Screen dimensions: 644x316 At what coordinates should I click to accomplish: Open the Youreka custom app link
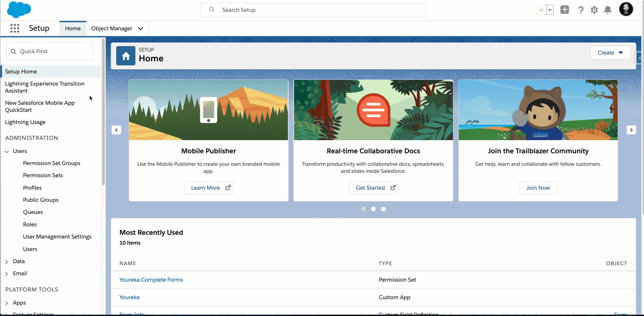click(x=129, y=297)
